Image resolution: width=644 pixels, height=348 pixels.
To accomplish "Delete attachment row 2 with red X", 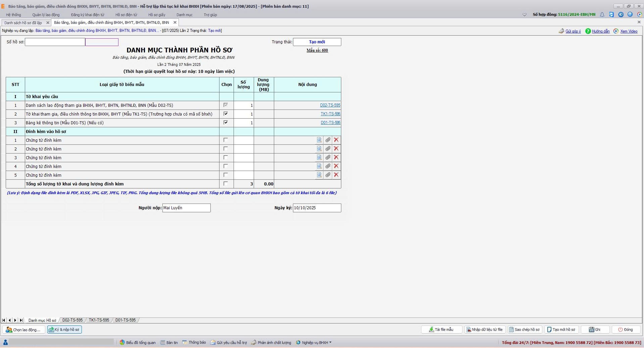I will (x=336, y=149).
